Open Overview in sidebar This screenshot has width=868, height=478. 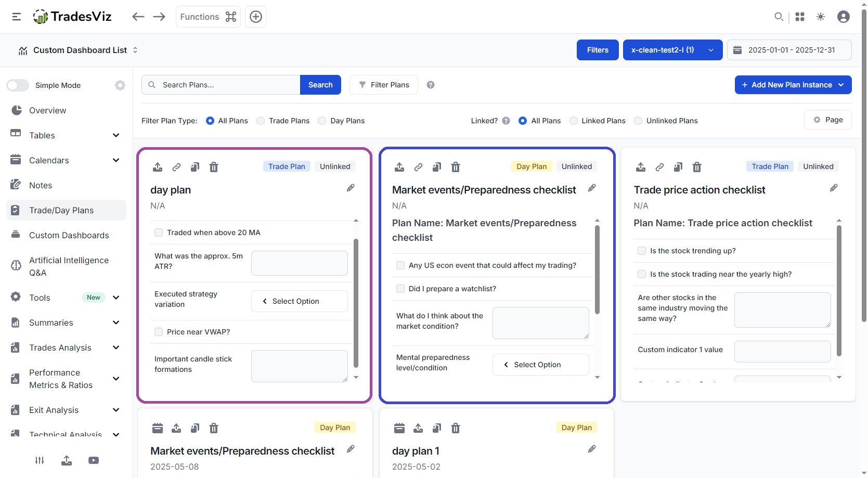click(66, 110)
